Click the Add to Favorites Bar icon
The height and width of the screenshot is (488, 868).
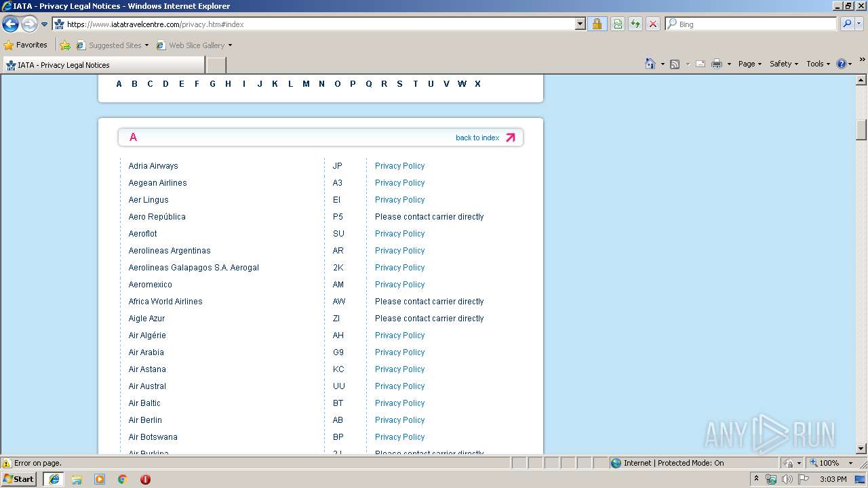65,45
